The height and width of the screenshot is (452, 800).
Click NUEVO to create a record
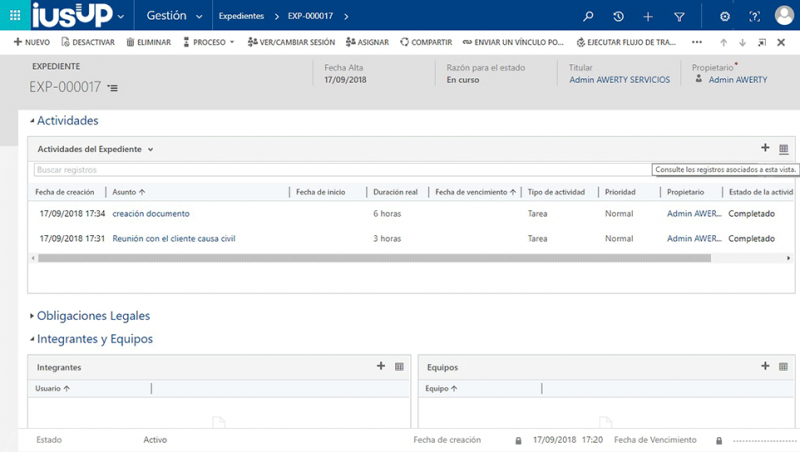tap(32, 42)
